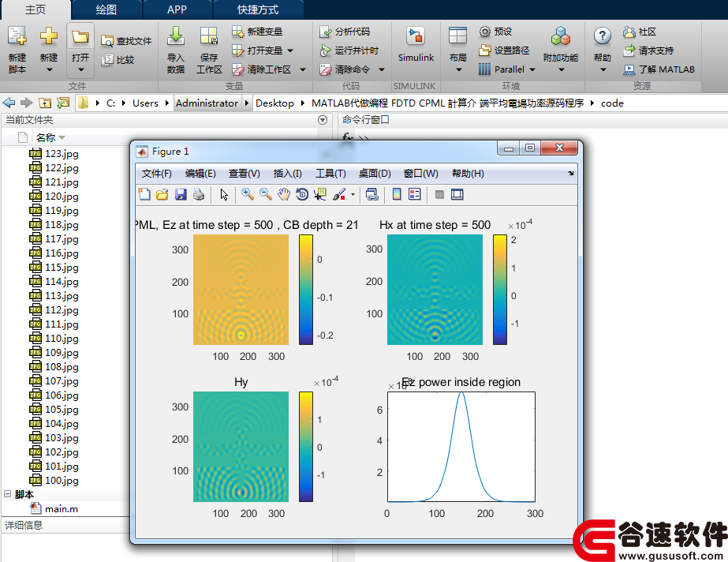728x562 pixels.
Task: Click the Link Plot icon
Action: click(x=372, y=194)
